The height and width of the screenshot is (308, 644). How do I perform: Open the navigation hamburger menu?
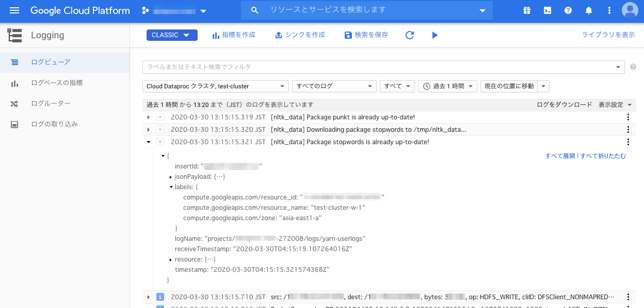point(14,10)
